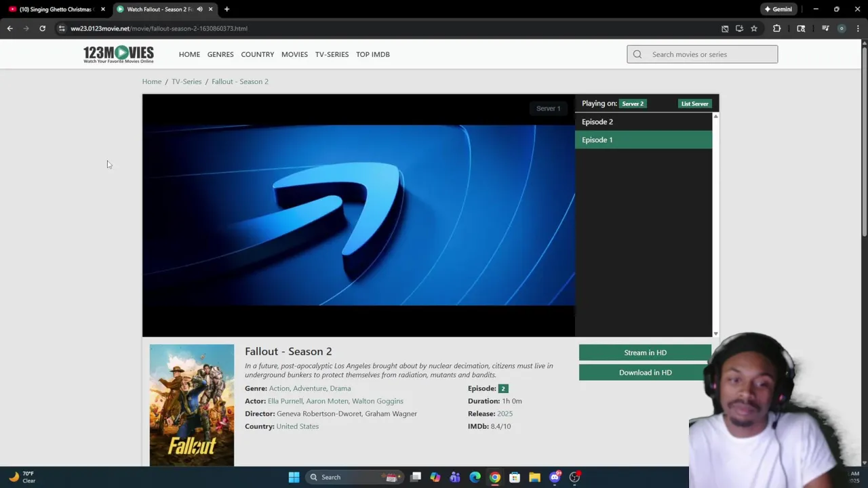
Task: Click the video player area
Action: point(359,216)
